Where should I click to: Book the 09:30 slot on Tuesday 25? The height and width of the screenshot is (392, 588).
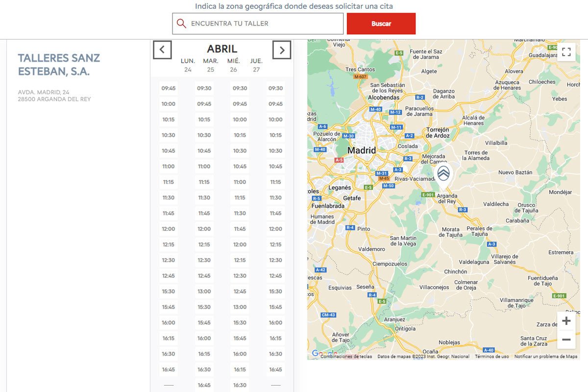204,88
